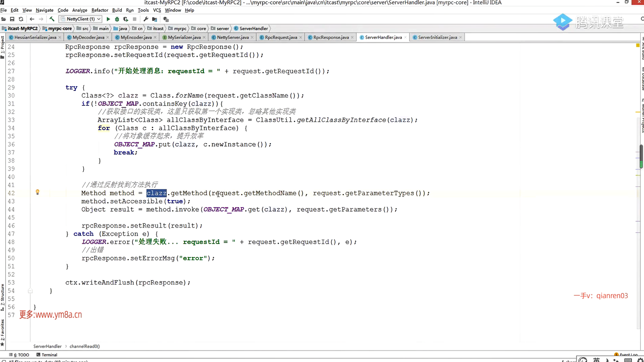
Task: Switch to NettyServer.java tab
Action: [232, 37]
